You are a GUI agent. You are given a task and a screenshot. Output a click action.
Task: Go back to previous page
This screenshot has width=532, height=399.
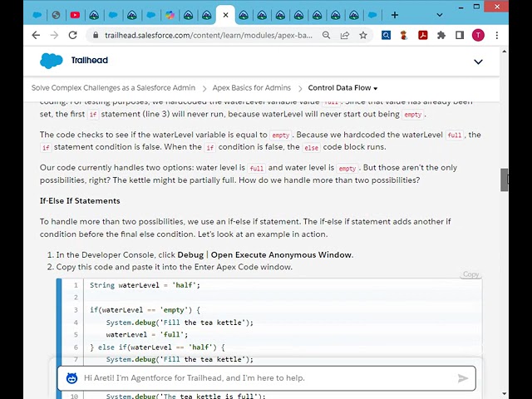36,35
